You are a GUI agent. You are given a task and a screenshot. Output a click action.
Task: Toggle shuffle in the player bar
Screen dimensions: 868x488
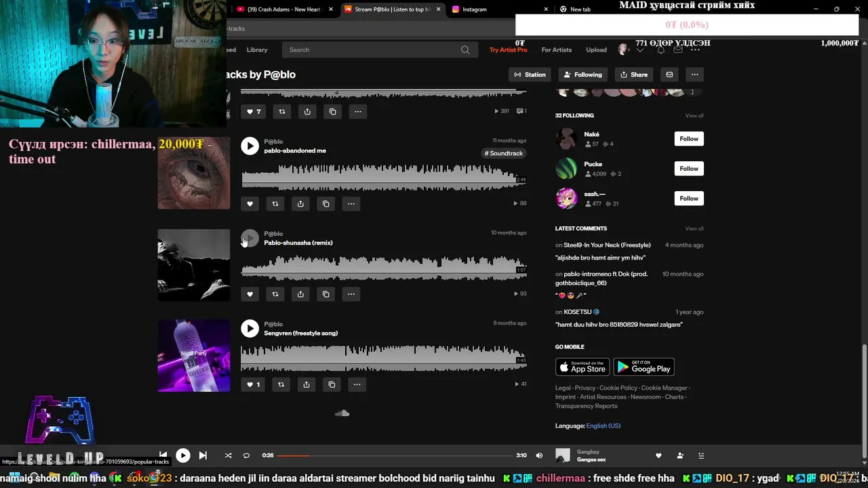228,455
